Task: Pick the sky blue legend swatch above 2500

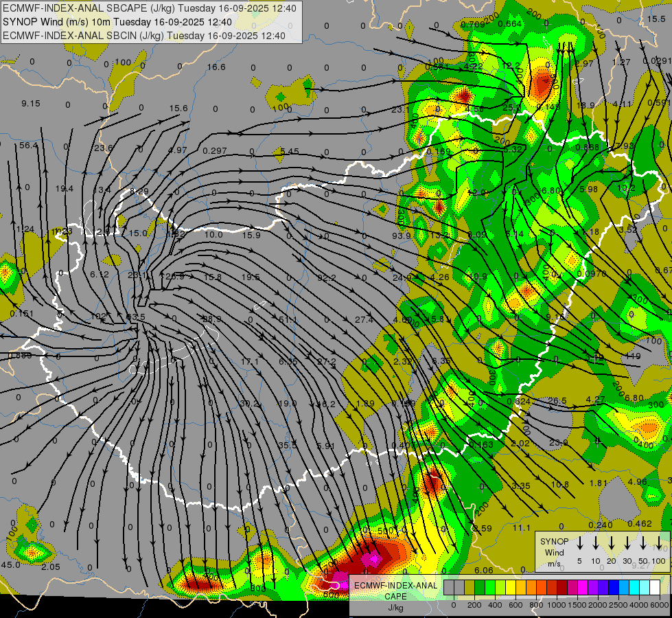Action: pyautogui.click(x=623, y=588)
